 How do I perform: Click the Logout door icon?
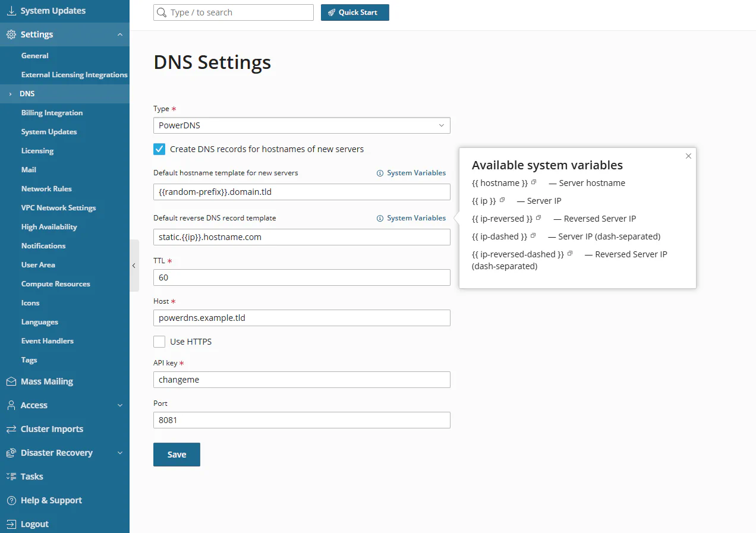point(11,524)
